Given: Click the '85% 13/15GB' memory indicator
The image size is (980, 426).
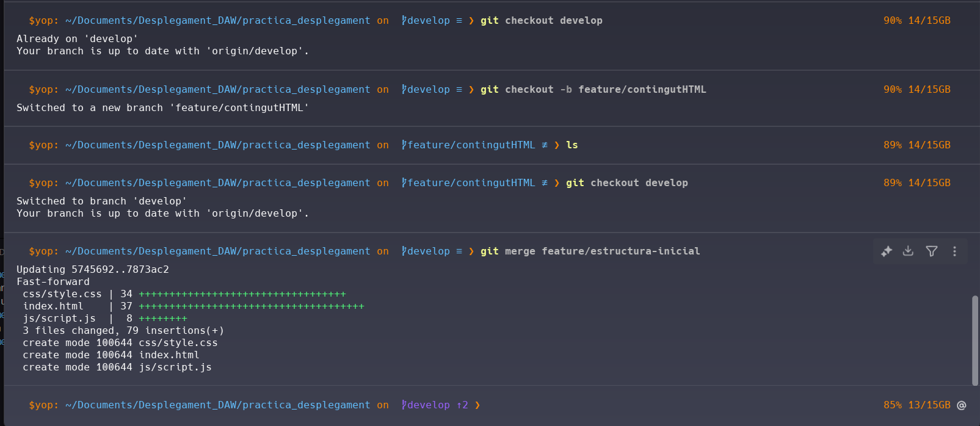Looking at the screenshot, I should click(x=916, y=405).
